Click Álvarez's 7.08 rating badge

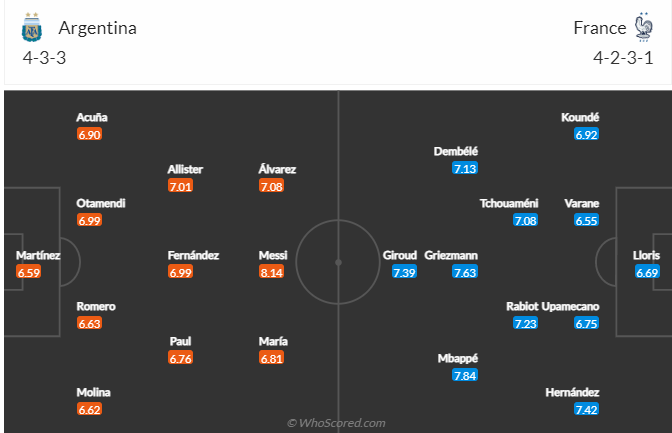coord(271,186)
